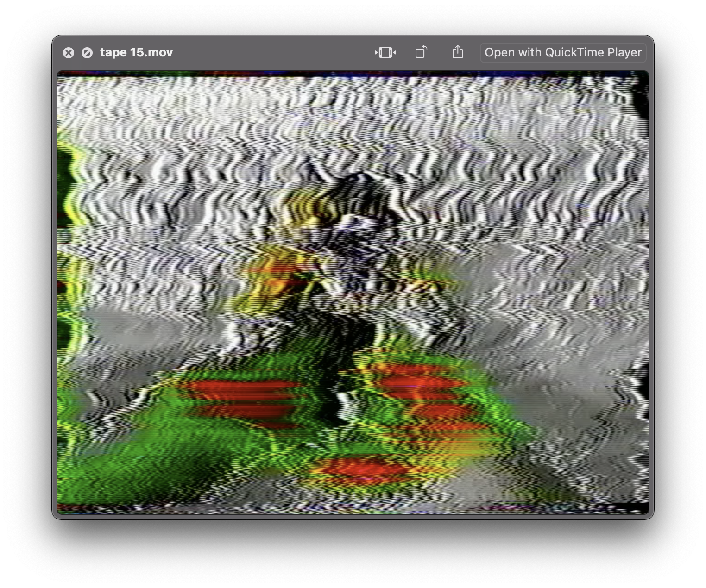The height and width of the screenshot is (588, 706).
Task: Close the Quick Look preview window
Action: (69, 53)
